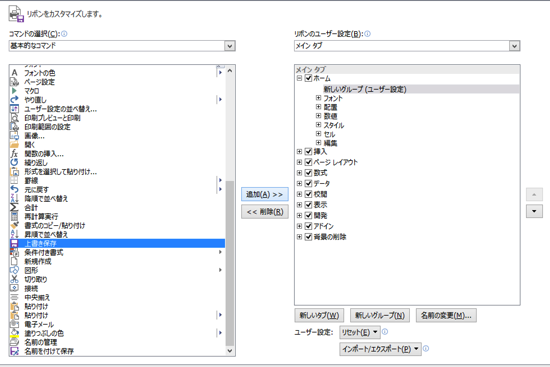
Task: Click the 追加(A) >> button
Action: (265, 194)
